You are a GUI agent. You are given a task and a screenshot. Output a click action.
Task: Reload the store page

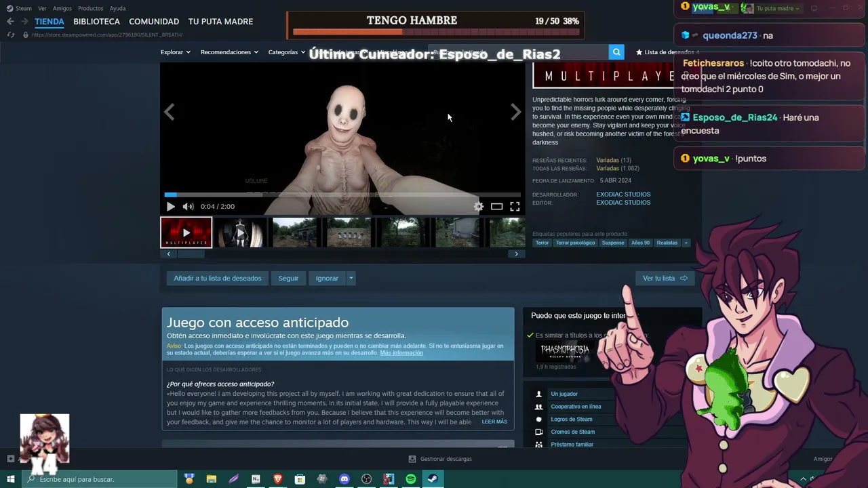coord(11,35)
